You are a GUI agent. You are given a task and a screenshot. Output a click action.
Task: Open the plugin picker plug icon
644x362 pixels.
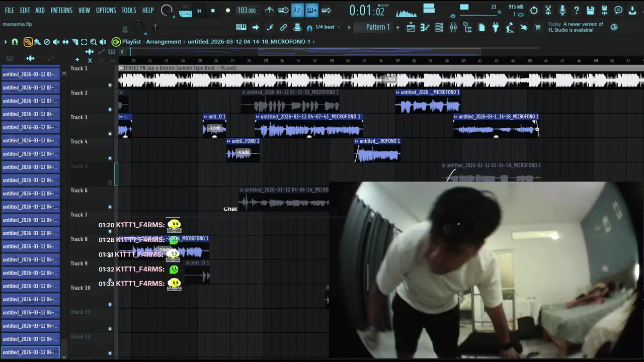click(496, 28)
